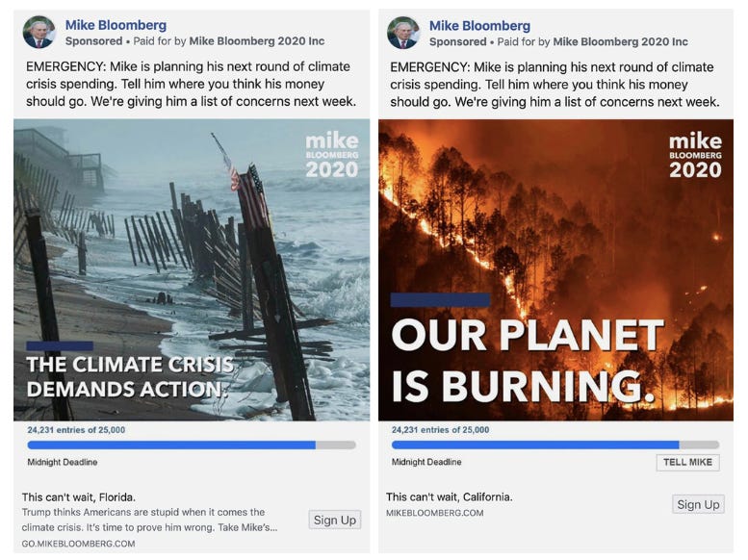
Task: Open Mike Bloomberg page name in left ad
Action: click(x=116, y=25)
